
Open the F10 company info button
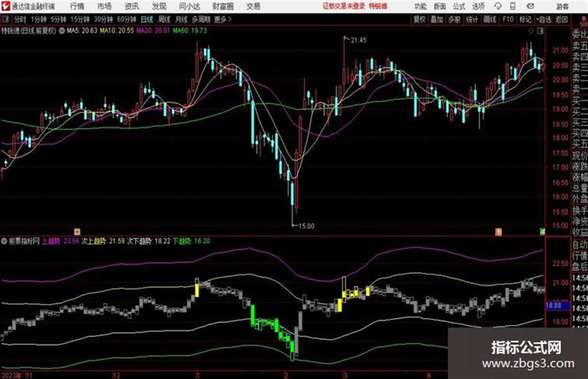[x=508, y=19]
